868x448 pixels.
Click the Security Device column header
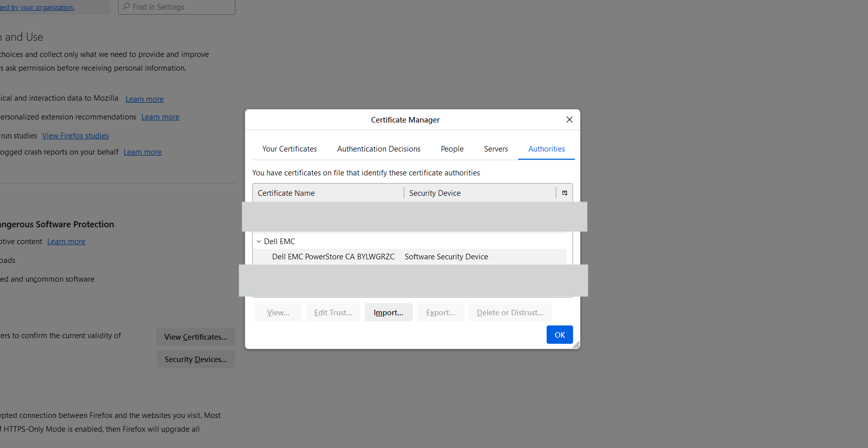coord(479,193)
